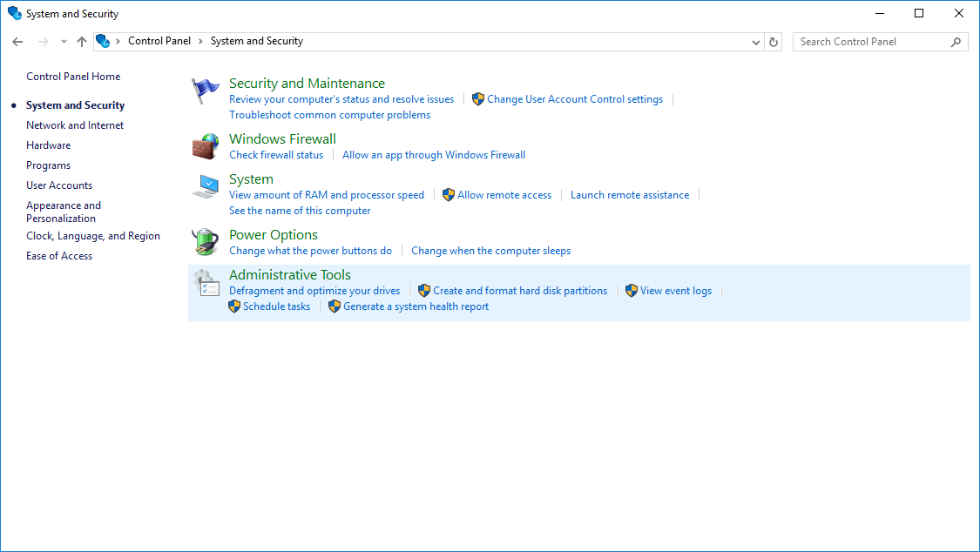Click the Administrative Tools gear checklist icon
This screenshot has height=552, width=980.
tap(206, 282)
